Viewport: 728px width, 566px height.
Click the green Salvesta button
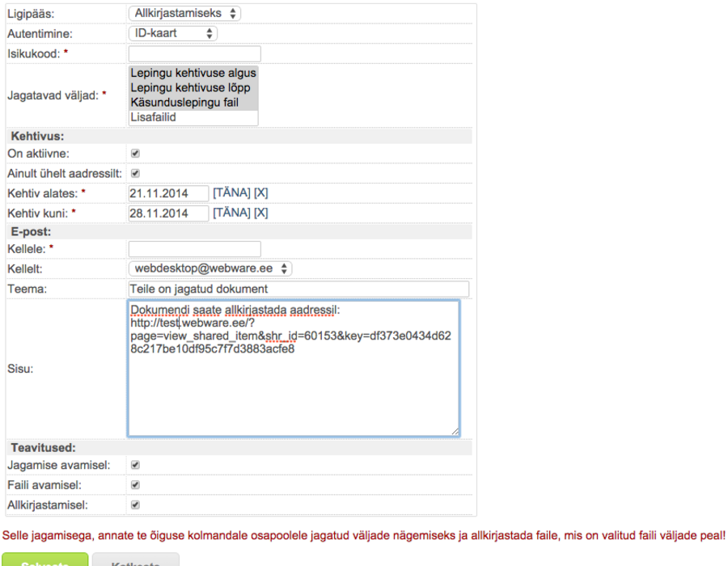45,560
